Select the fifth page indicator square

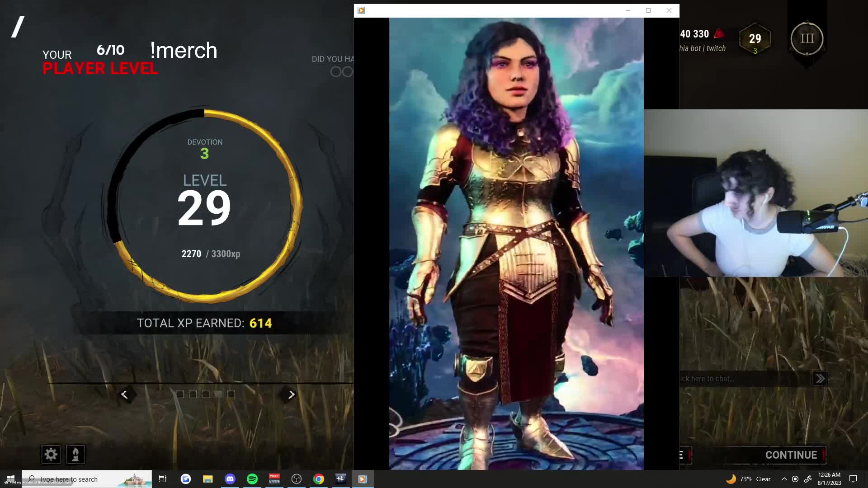(231, 394)
